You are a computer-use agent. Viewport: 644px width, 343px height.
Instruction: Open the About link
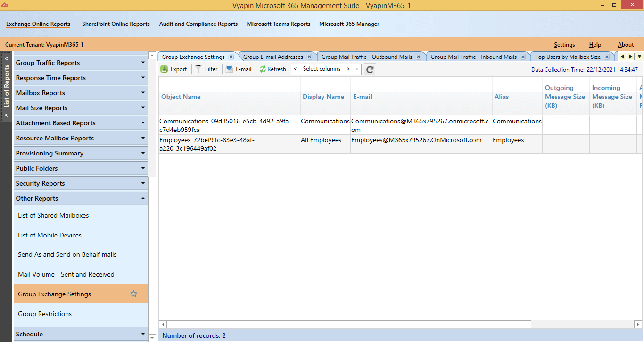(x=626, y=45)
